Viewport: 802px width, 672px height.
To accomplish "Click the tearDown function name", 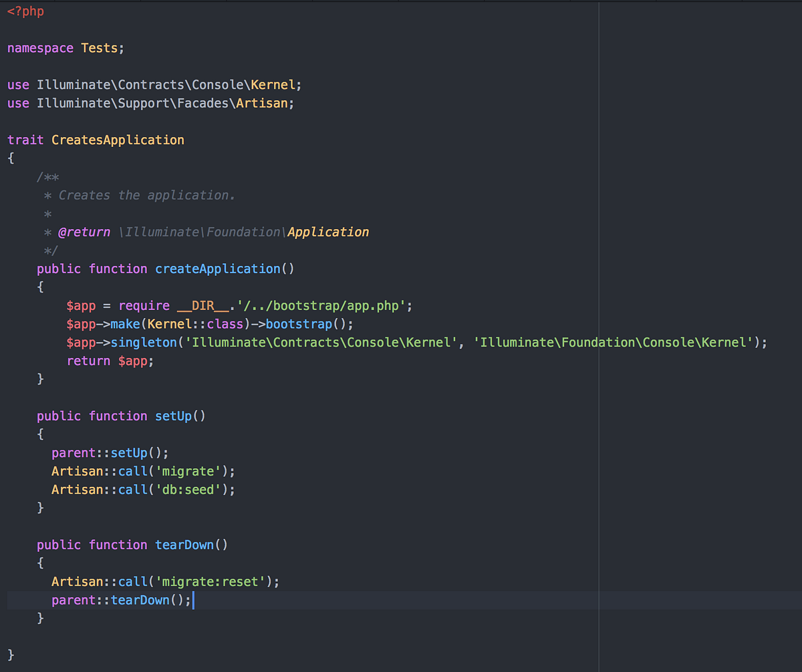I will [184, 544].
